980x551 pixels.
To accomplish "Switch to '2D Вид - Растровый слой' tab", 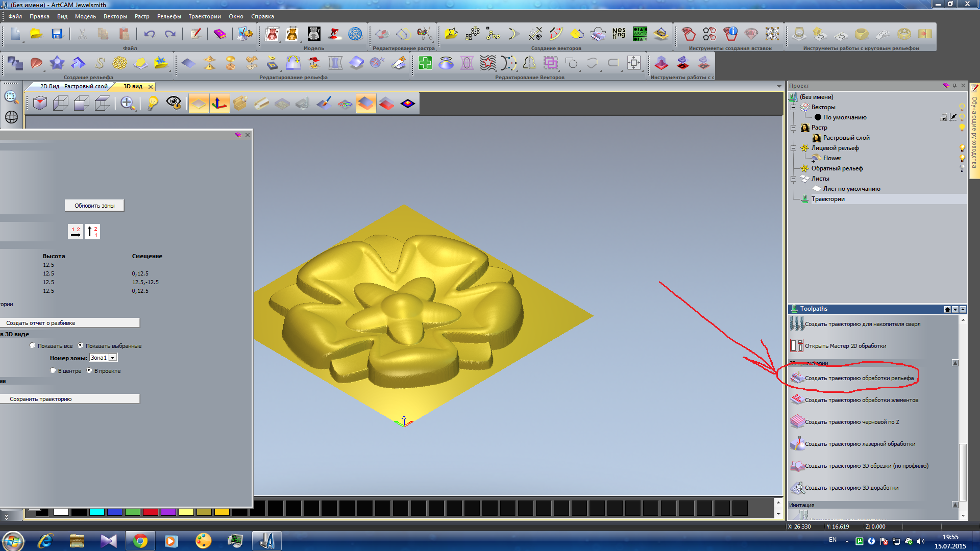I will click(73, 86).
